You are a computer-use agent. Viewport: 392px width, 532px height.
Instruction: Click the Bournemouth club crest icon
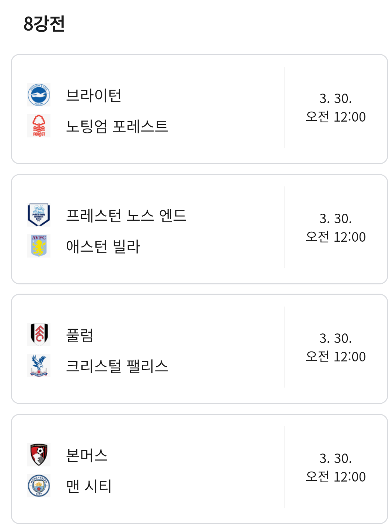39,455
